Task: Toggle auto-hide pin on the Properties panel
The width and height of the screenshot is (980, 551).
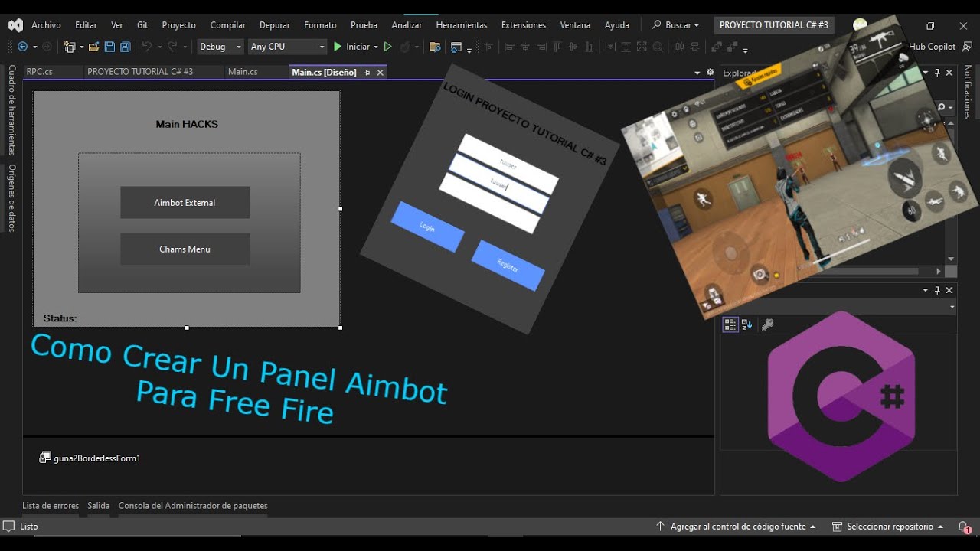Action: coord(937,290)
